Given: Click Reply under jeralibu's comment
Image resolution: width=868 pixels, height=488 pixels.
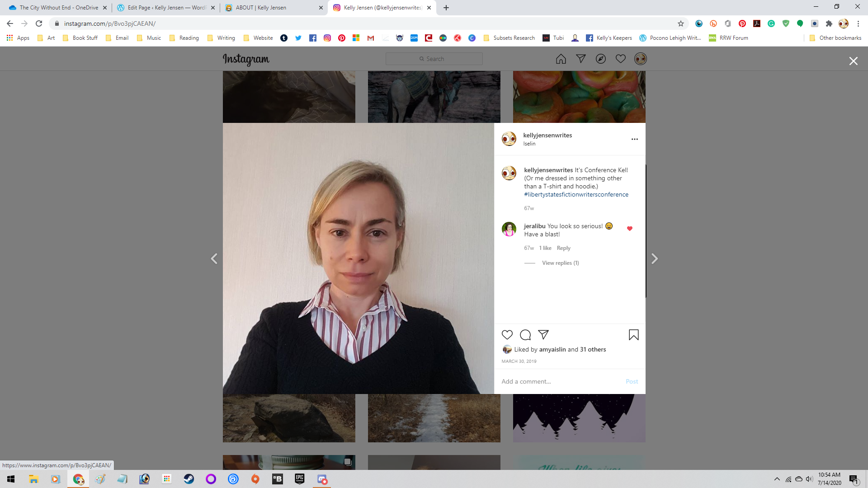Looking at the screenshot, I should tap(563, 248).
